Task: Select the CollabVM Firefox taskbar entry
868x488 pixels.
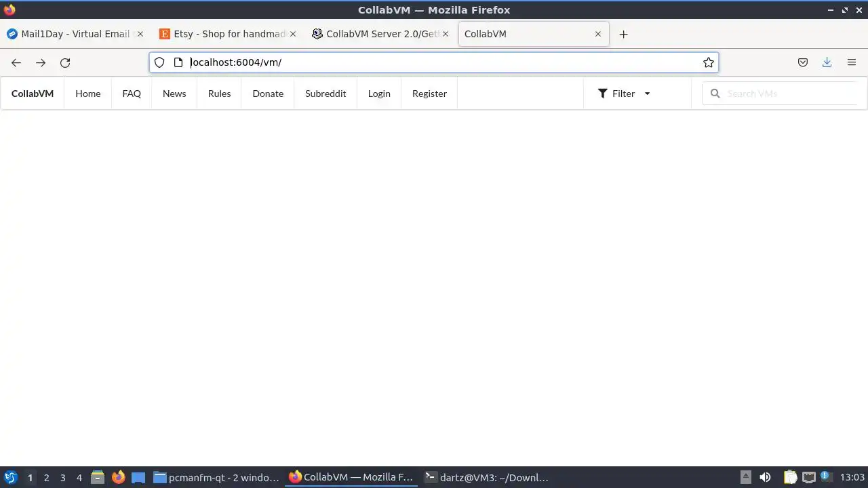Action: [352, 477]
